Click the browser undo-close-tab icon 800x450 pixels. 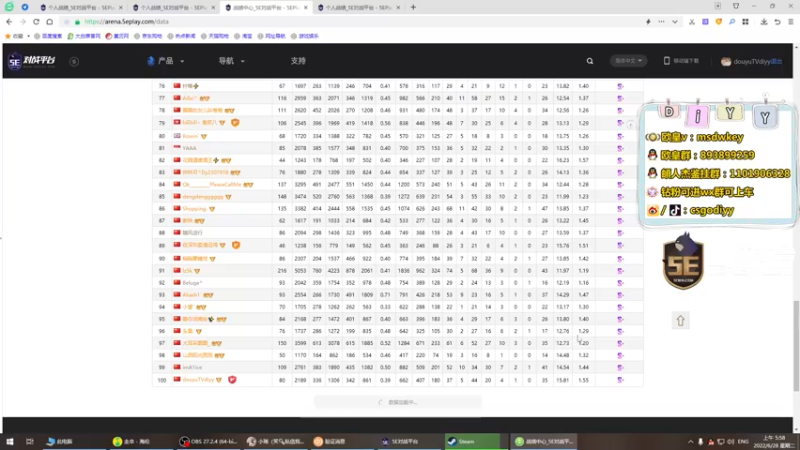pos(777,22)
